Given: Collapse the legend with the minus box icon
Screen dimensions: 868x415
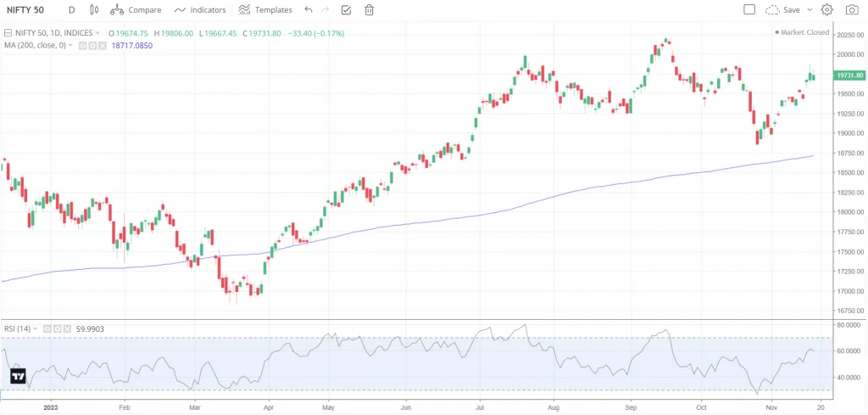Looking at the screenshot, I should 8,33.
